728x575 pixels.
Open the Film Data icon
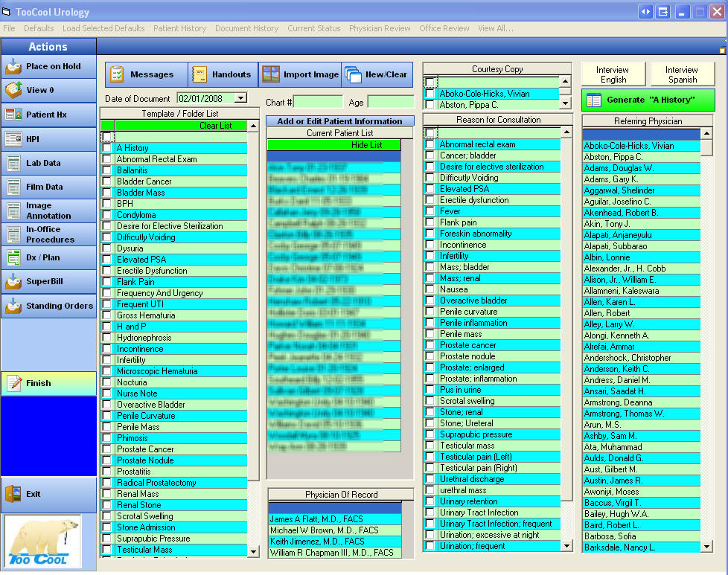coord(13,187)
